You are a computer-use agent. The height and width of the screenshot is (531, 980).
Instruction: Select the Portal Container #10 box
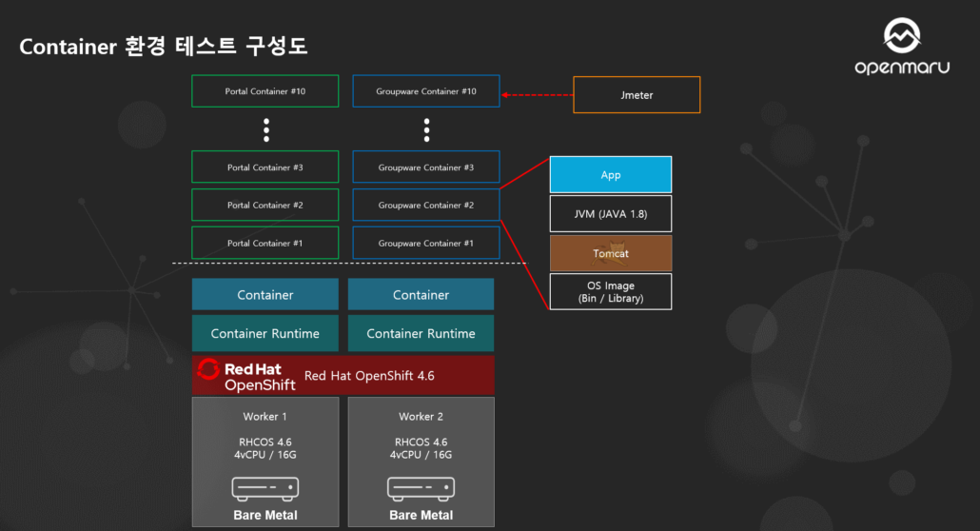coord(265,91)
